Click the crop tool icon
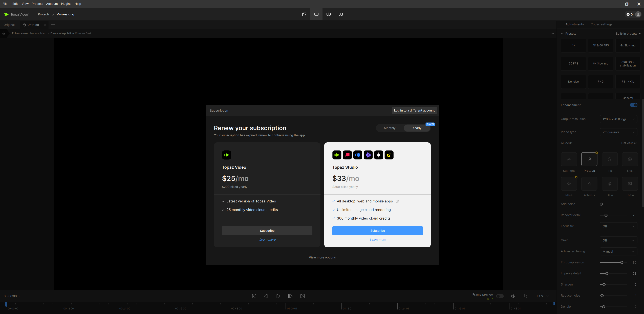 pyautogui.click(x=525, y=296)
